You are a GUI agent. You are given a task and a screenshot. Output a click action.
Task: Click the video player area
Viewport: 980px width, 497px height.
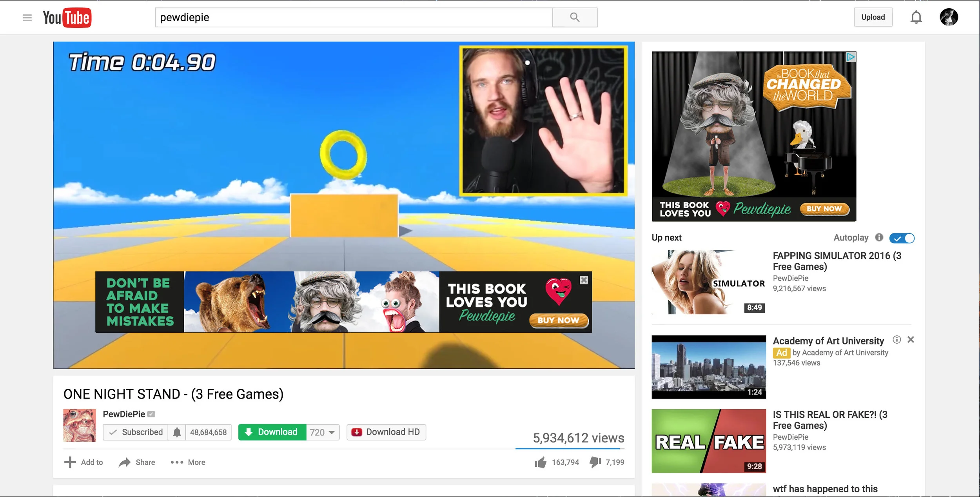click(344, 205)
